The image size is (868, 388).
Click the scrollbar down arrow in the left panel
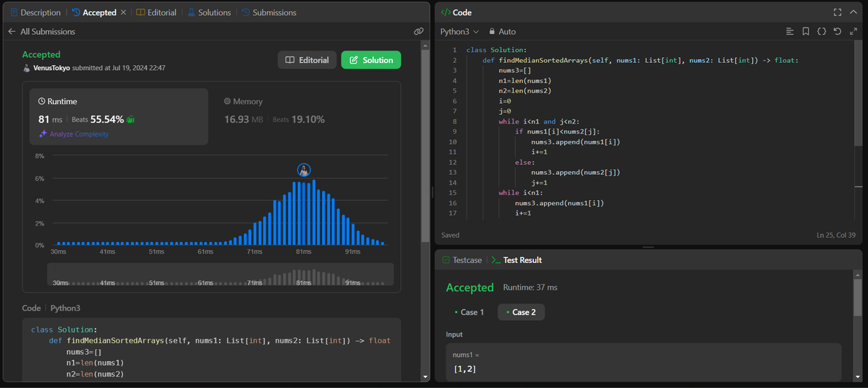[x=425, y=376]
